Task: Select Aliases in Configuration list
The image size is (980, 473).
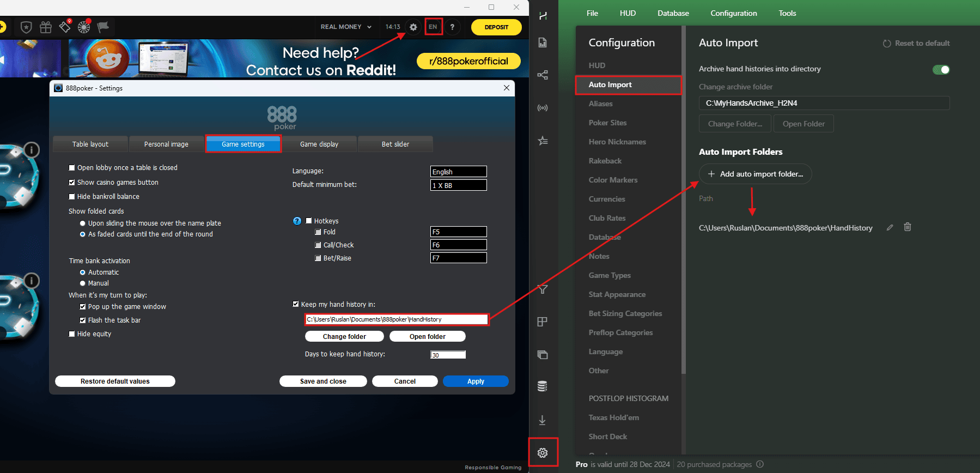Action: pyautogui.click(x=600, y=104)
